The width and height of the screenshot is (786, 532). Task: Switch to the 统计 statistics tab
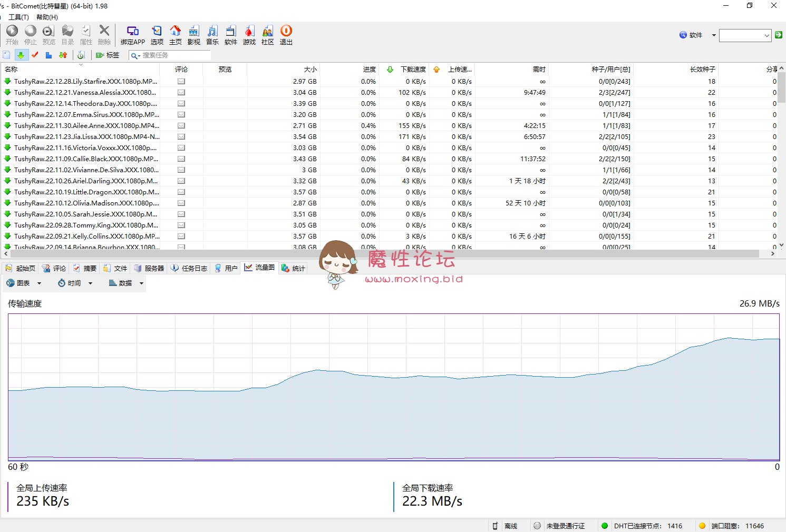pyautogui.click(x=293, y=268)
